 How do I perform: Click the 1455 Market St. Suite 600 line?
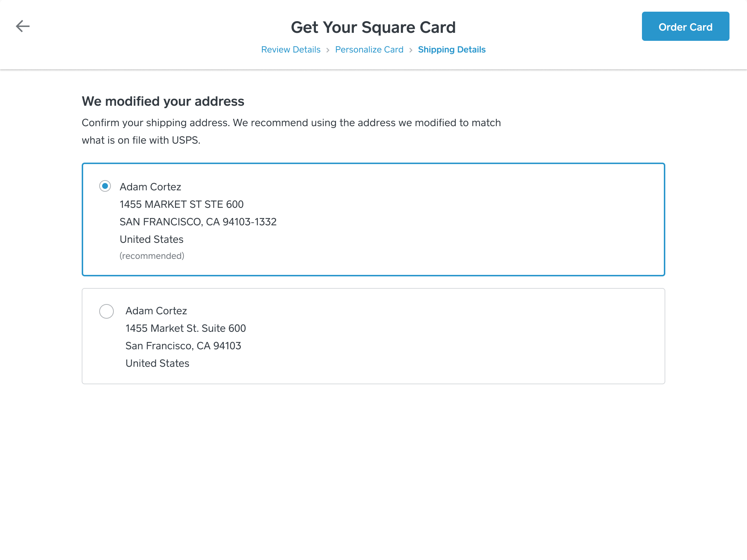[x=186, y=328]
